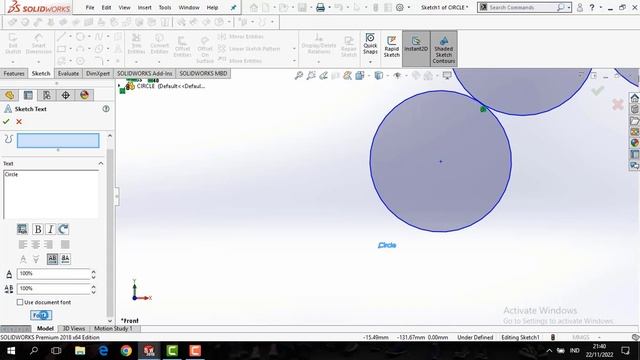Open the DisplayManager color sphere panel tab

click(84, 95)
